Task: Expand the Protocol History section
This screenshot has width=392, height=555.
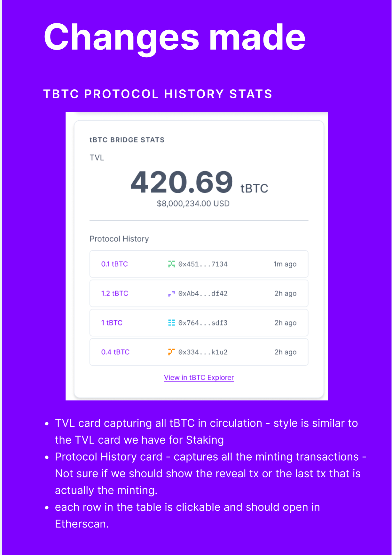Action: (x=119, y=238)
